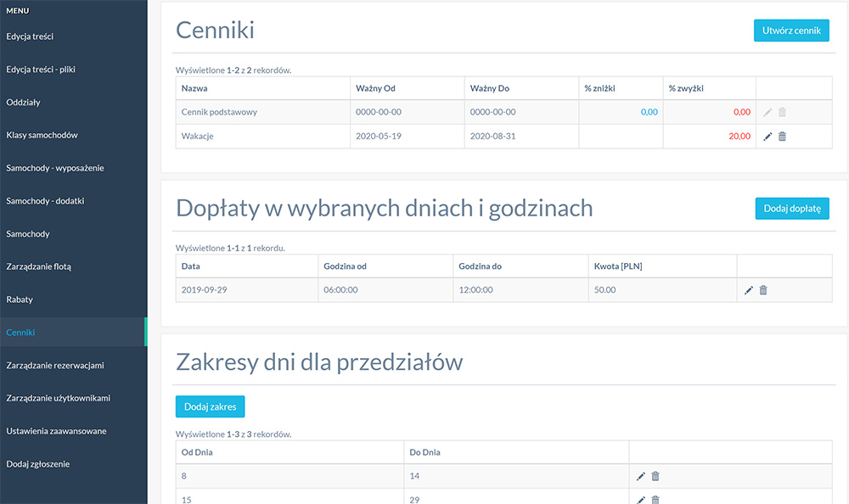Click the Dodaj zakres button
849x504 pixels.
pos(210,406)
